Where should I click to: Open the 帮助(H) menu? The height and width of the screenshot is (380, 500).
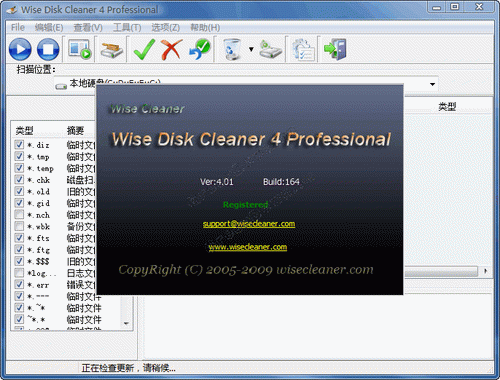(205, 27)
